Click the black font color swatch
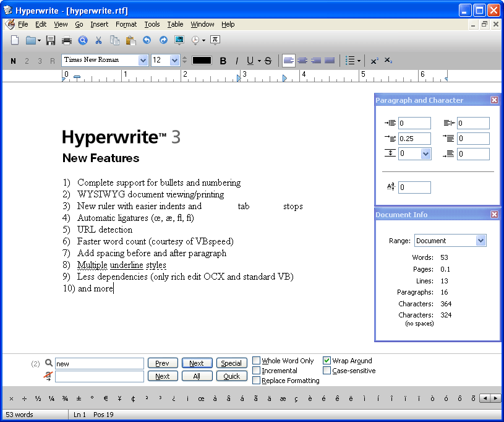The image size is (504, 422). pyautogui.click(x=202, y=61)
